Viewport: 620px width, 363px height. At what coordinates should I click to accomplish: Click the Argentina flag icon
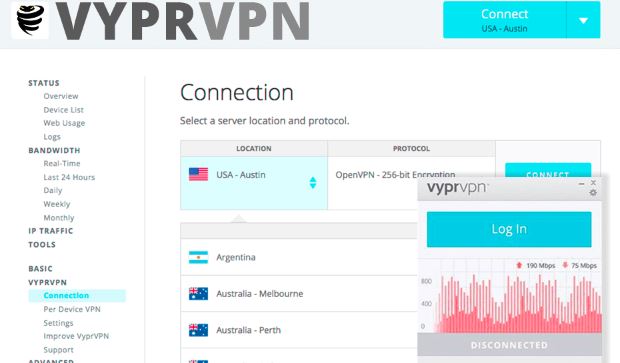198,257
